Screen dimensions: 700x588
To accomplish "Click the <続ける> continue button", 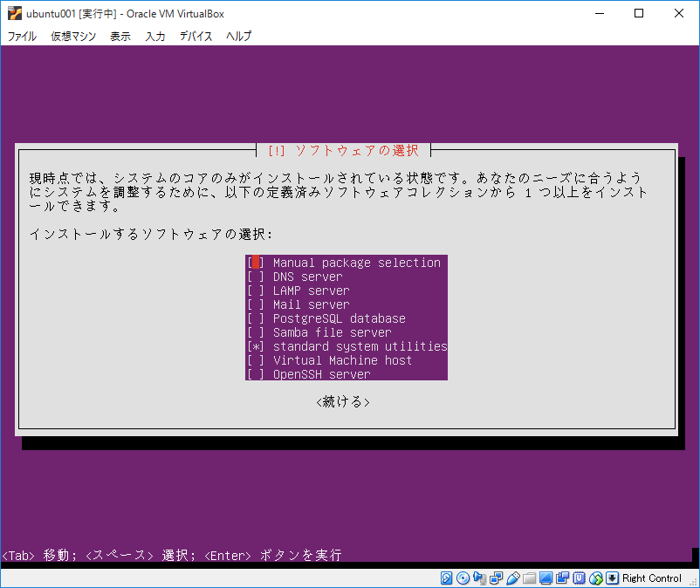I will pyautogui.click(x=343, y=402).
